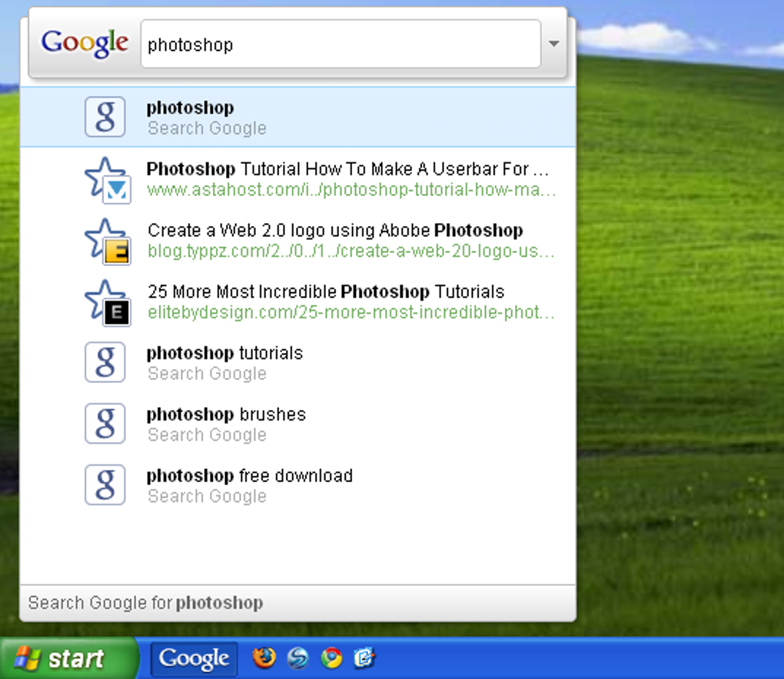Click "Search Google for photoshop" footer
The image size is (784, 679).
pyautogui.click(x=298, y=603)
